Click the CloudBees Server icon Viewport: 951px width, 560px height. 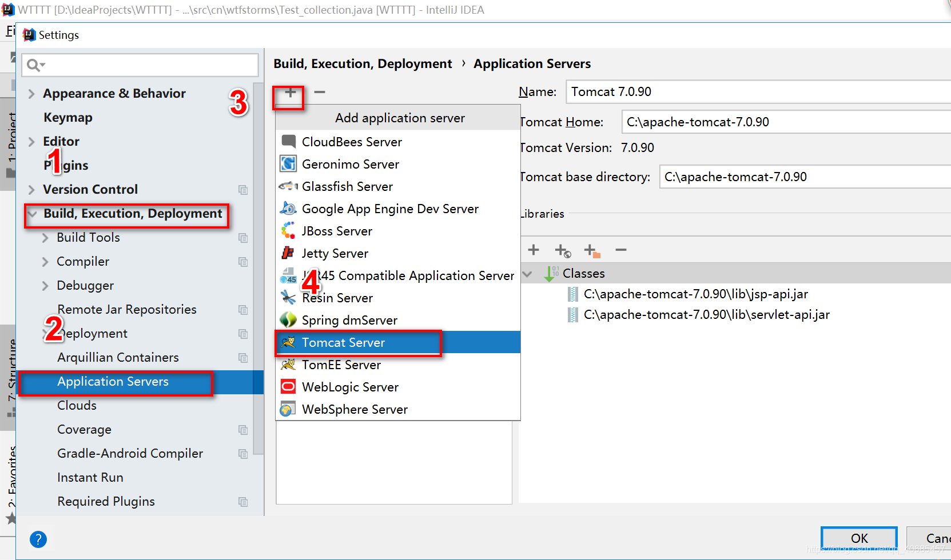coord(288,142)
